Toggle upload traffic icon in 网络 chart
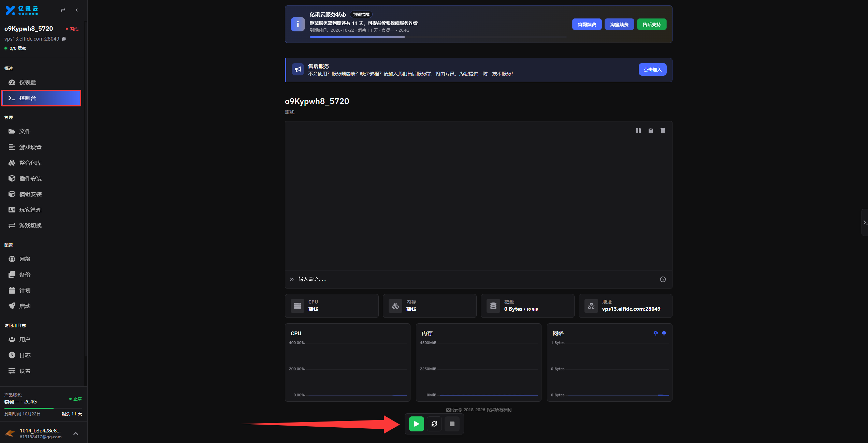Viewport: 868px width, 443px height. point(656,333)
